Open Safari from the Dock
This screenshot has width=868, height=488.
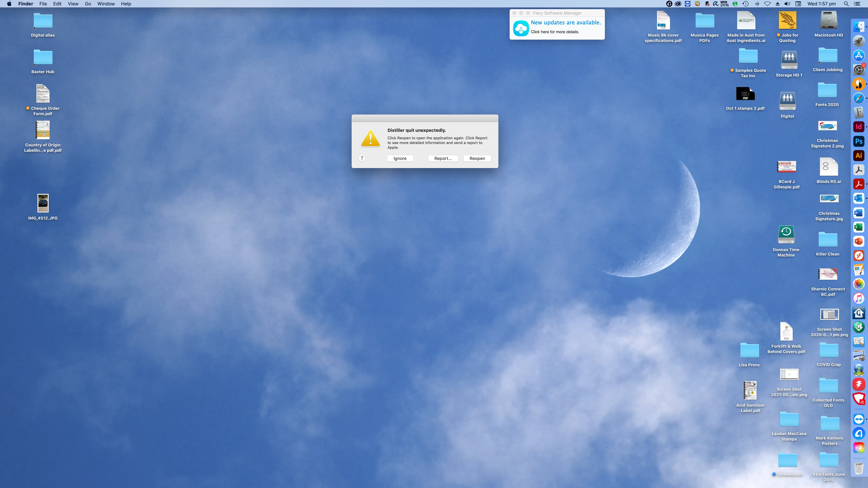[x=859, y=98]
